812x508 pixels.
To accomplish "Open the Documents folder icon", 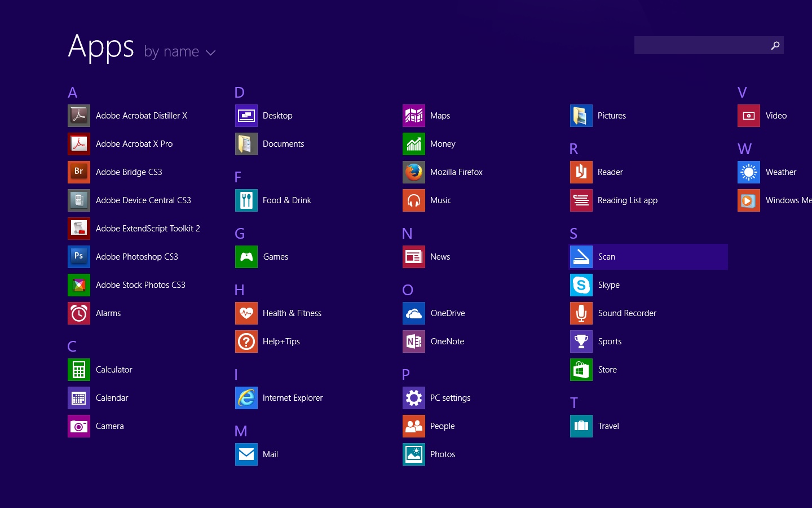I will point(246,144).
